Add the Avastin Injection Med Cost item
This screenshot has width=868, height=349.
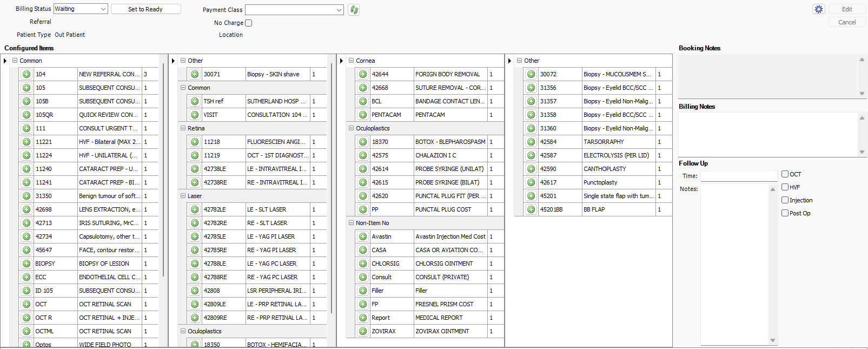(x=363, y=236)
